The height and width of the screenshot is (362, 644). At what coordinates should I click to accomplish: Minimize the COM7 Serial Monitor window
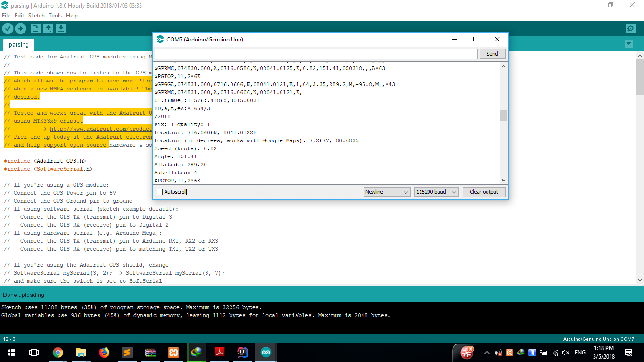454,40
